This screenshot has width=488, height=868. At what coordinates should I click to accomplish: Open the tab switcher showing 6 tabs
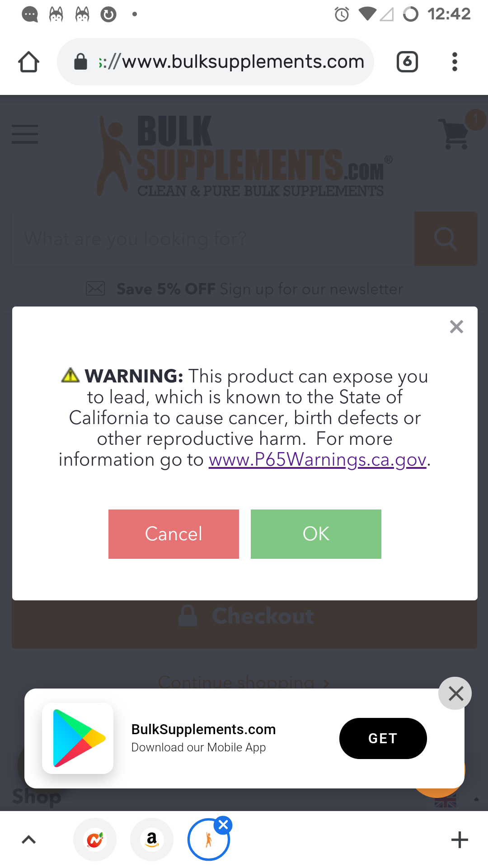407,62
